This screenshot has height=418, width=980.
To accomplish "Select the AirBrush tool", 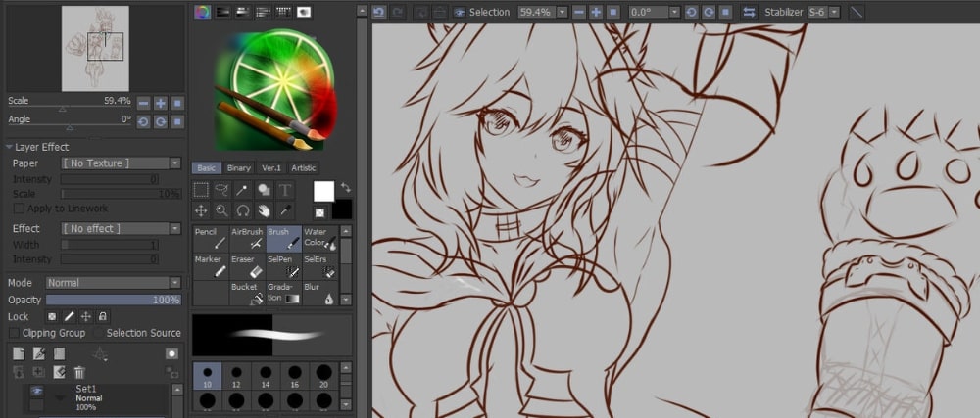I will pos(247,238).
